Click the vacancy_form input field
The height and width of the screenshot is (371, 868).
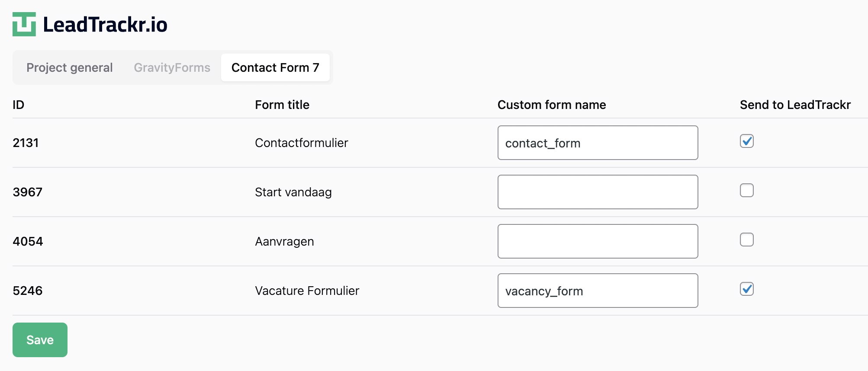(x=598, y=290)
